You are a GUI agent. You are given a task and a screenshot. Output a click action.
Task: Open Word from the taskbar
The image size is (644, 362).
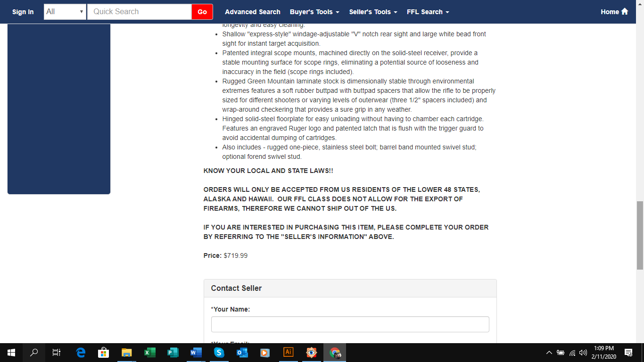(196, 352)
